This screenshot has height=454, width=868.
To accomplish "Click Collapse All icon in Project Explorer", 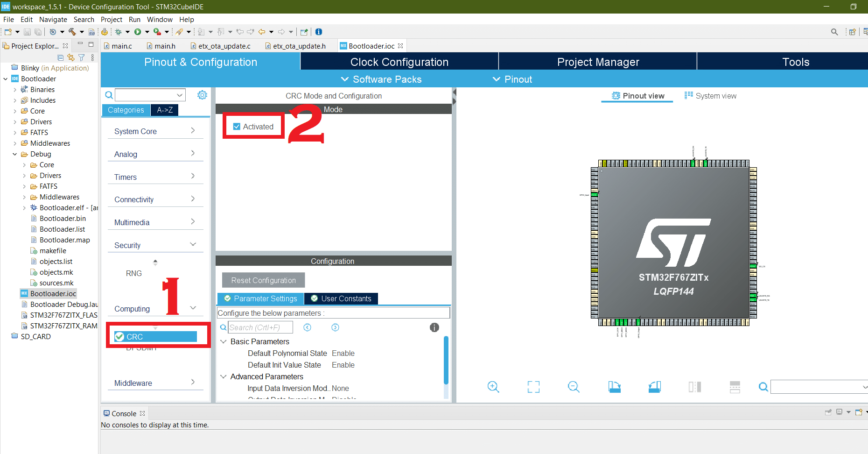I will pyautogui.click(x=61, y=57).
